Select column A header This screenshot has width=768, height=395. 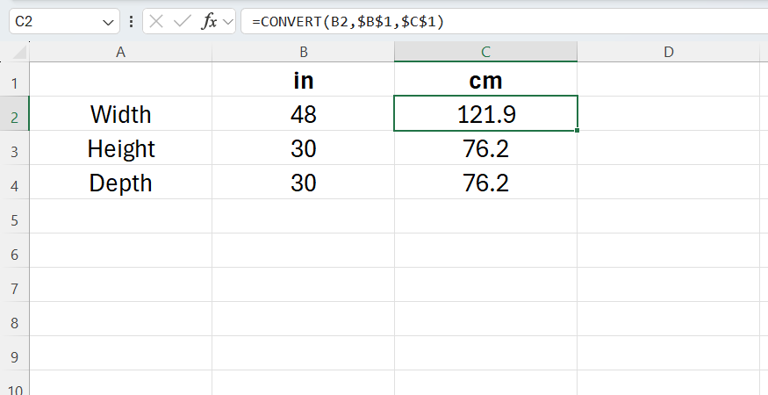click(x=120, y=52)
